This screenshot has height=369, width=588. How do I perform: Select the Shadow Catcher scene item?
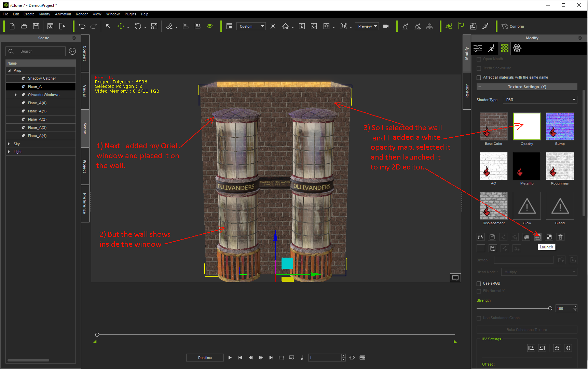tap(41, 78)
